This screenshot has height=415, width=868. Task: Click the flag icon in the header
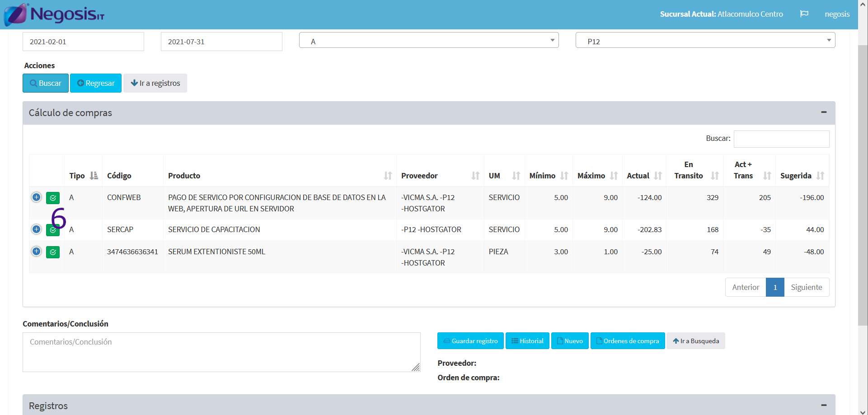point(804,14)
